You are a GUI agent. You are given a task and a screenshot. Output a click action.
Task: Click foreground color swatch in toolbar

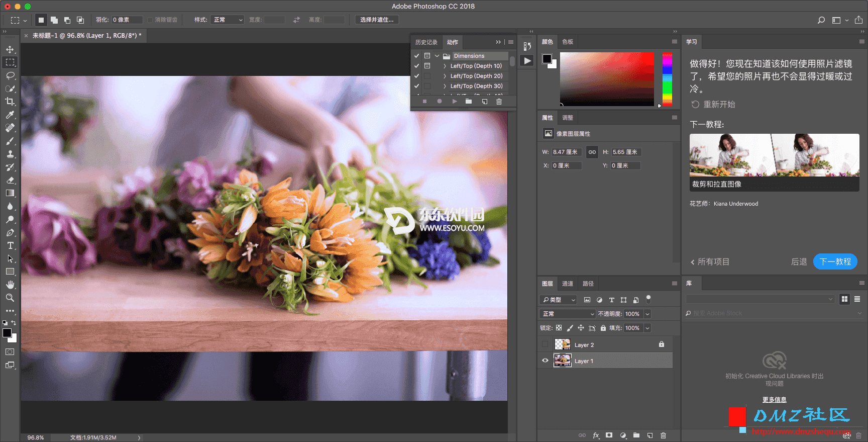pyautogui.click(x=7, y=333)
